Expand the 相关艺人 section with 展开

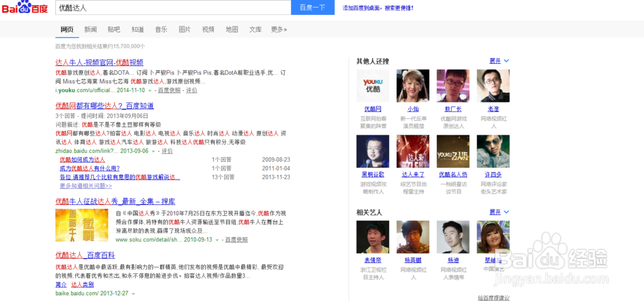(x=499, y=212)
